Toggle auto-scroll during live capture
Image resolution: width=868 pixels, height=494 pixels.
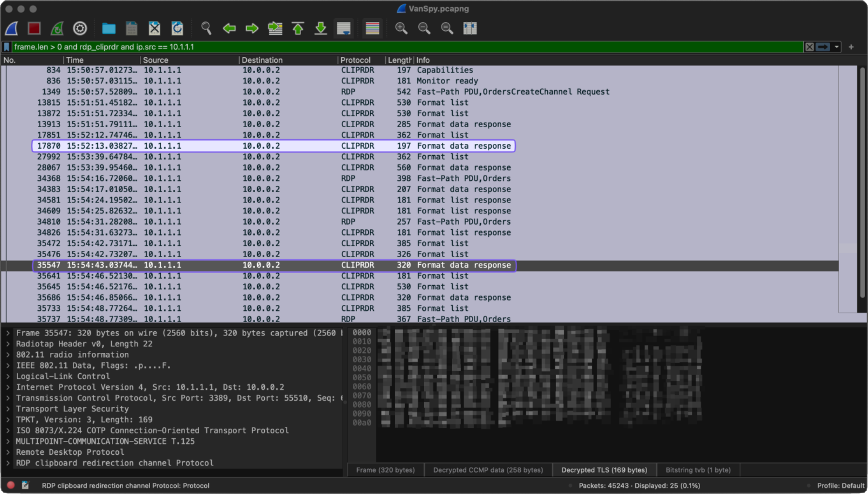tap(344, 28)
